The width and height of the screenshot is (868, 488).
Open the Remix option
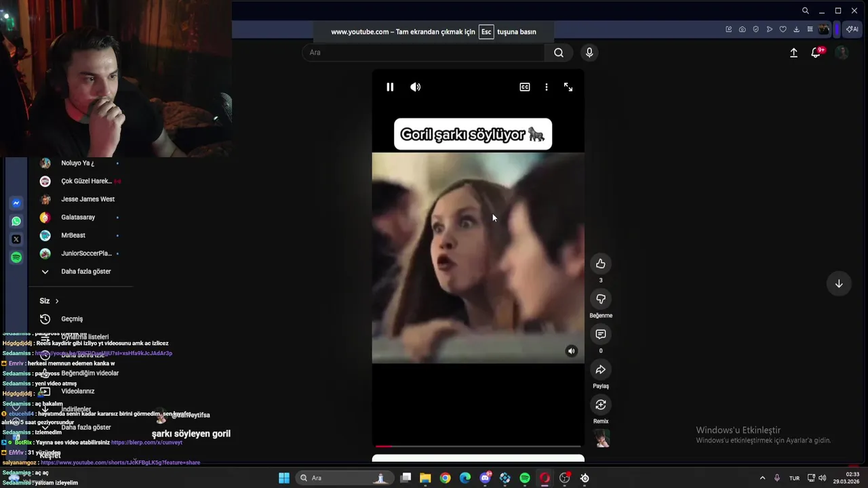point(601,405)
